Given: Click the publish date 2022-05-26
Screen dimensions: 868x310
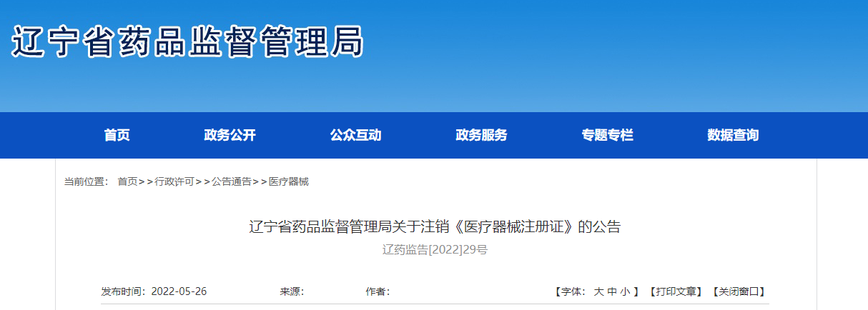Looking at the screenshot, I should pyautogui.click(x=179, y=291).
